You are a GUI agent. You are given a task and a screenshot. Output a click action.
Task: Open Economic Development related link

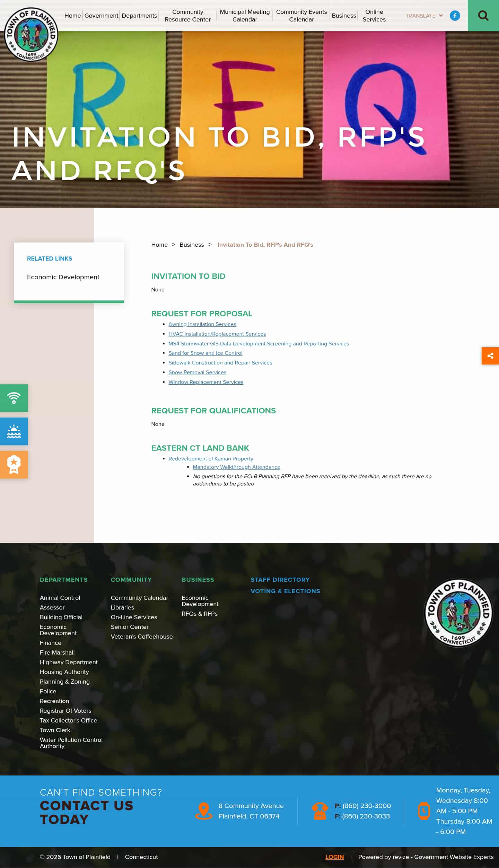(63, 277)
